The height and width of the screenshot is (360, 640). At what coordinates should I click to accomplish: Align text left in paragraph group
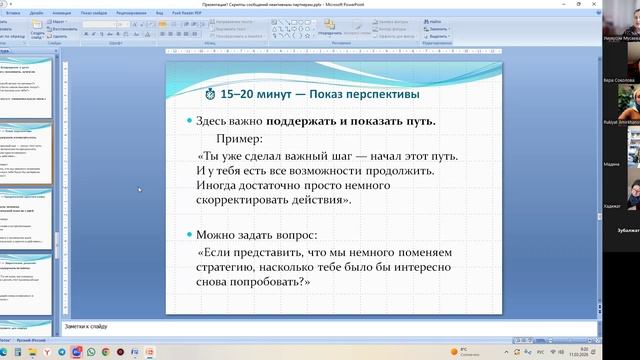(x=163, y=34)
